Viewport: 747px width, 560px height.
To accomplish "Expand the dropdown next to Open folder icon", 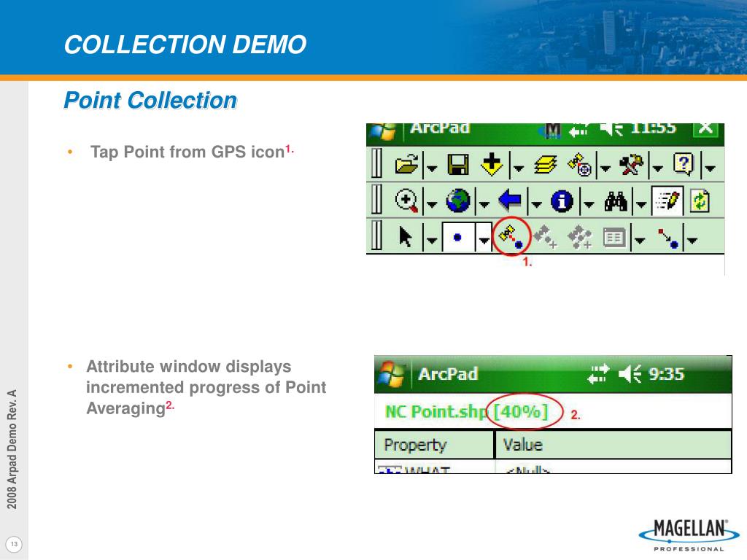I will 432,168.
